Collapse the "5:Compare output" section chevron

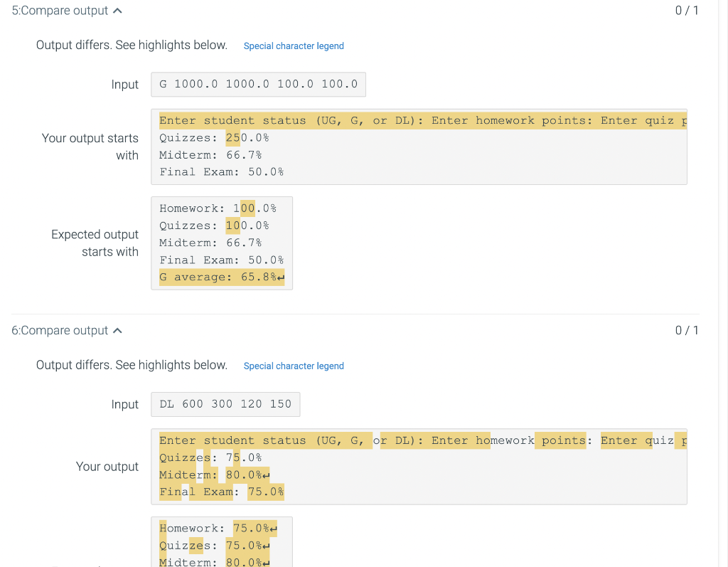pyautogui.click(x=118, y=11)
